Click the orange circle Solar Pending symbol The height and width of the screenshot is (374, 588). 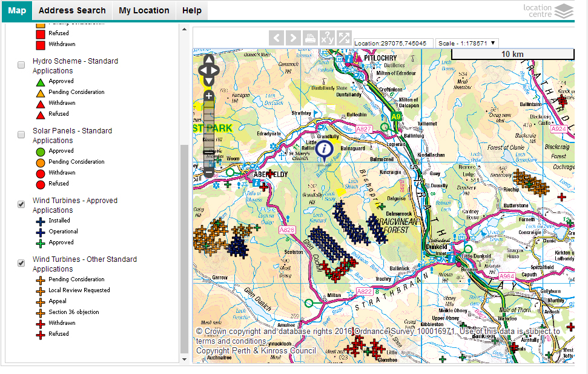pyautogui.click(x=41, y=162)
